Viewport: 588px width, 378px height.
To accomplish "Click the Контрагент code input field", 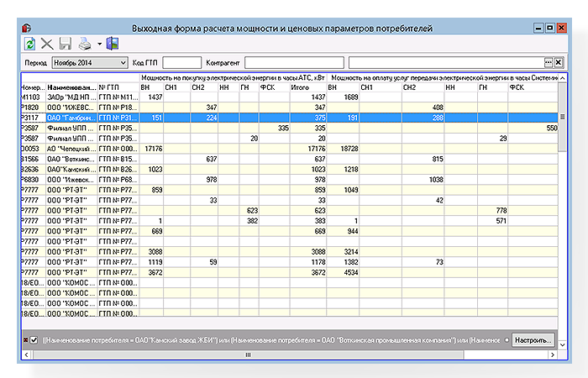I will click(x=294, y=63).
